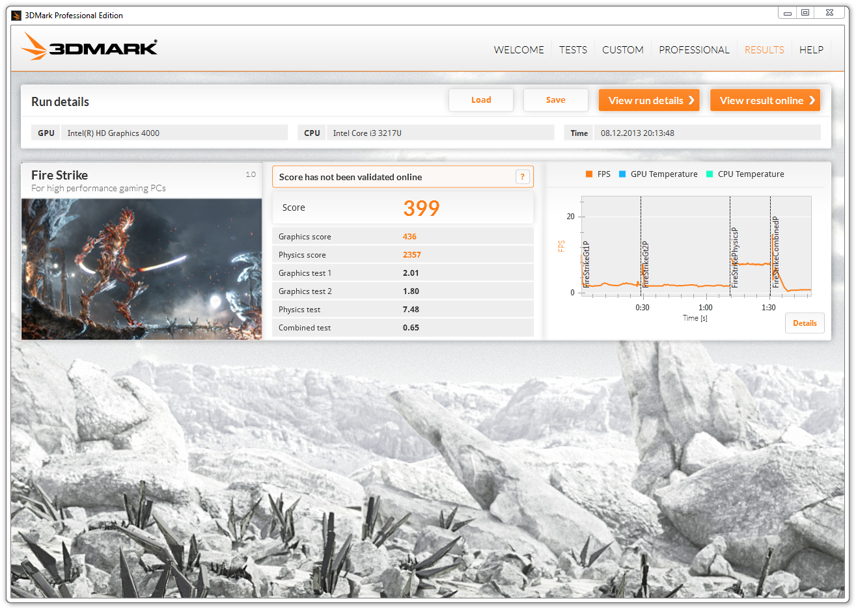Click the Fire Strike title text

point(59,175)
